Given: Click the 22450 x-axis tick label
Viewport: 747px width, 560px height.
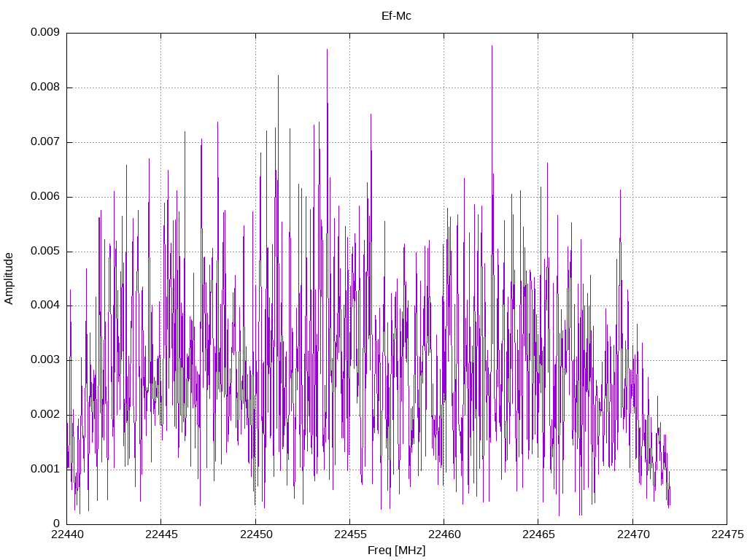Looking at the screenshot, I should (x=256, y=534).
